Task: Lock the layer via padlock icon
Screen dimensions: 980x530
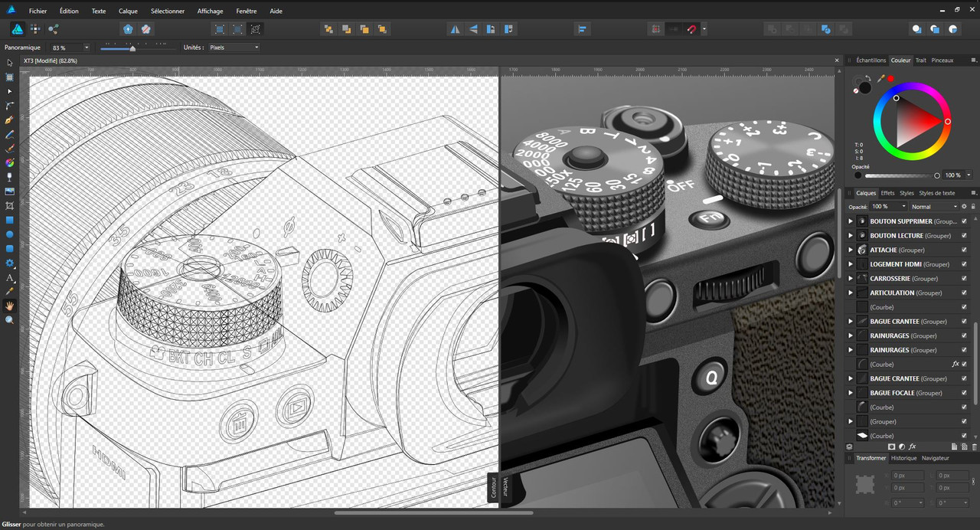Action: tap(973, 206)
